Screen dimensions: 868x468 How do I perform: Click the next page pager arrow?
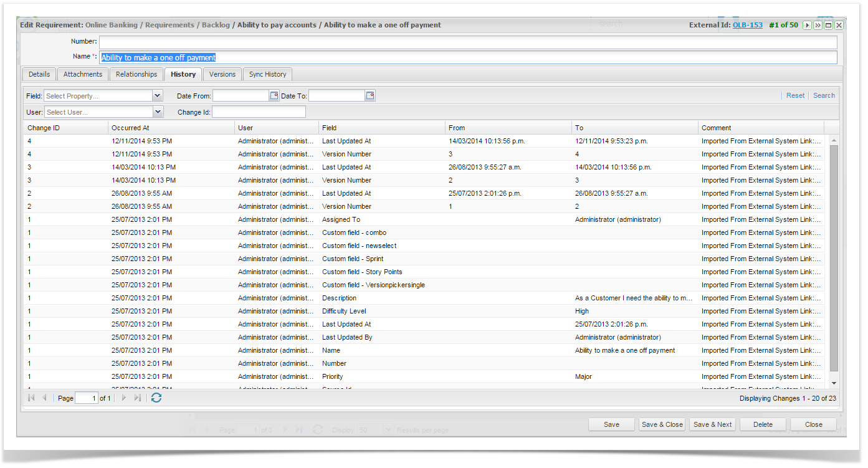(x=124, y=398)
